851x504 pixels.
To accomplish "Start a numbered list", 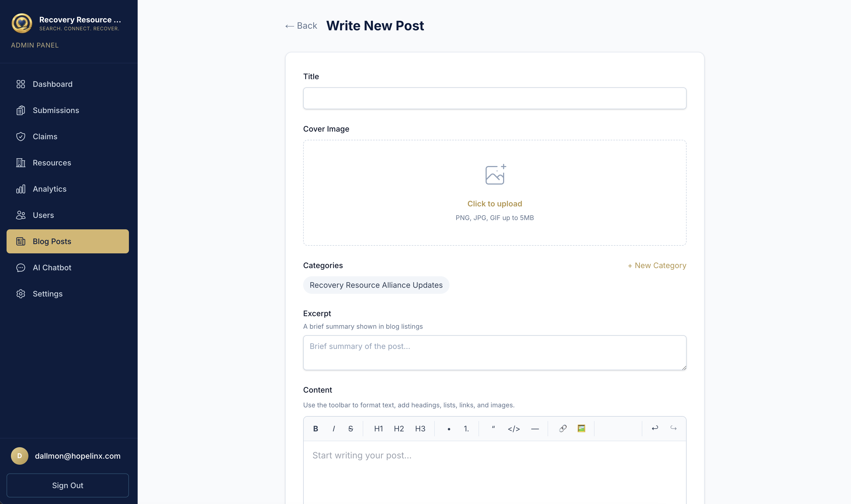I will [x=466, y=429].
